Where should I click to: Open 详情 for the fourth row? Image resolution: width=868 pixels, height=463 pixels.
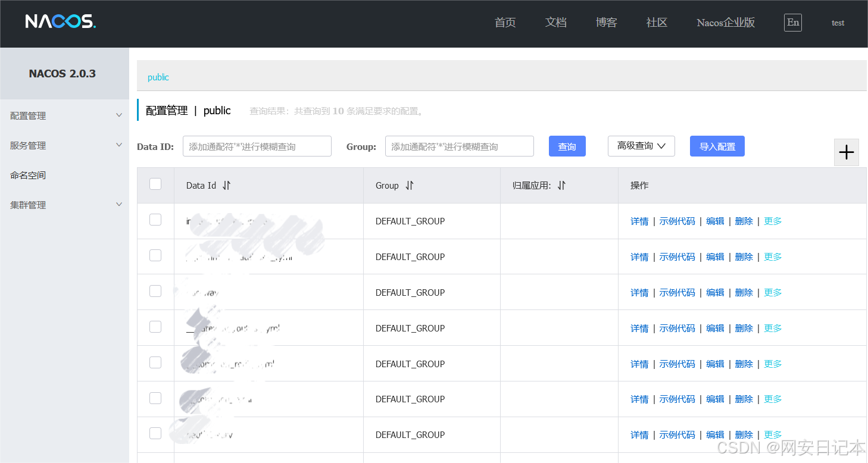pos(639,329)
